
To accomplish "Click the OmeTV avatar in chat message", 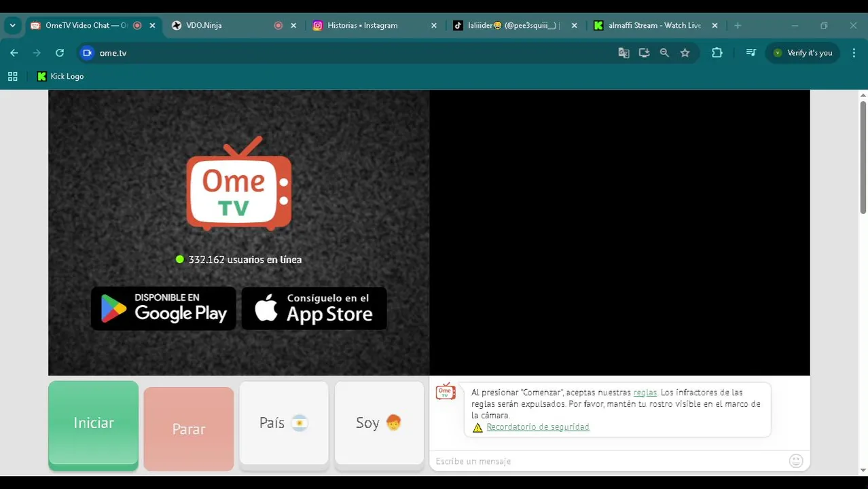I will 446,391.
